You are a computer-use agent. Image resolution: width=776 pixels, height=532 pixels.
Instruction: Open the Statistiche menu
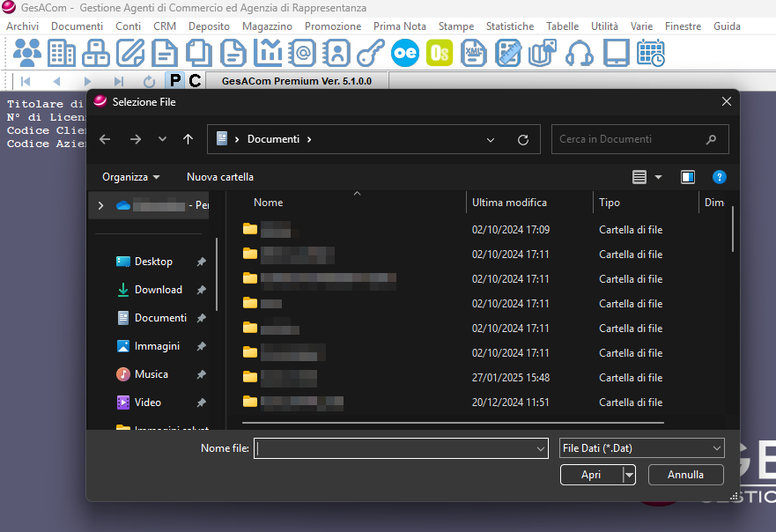(x=510, y=26)
